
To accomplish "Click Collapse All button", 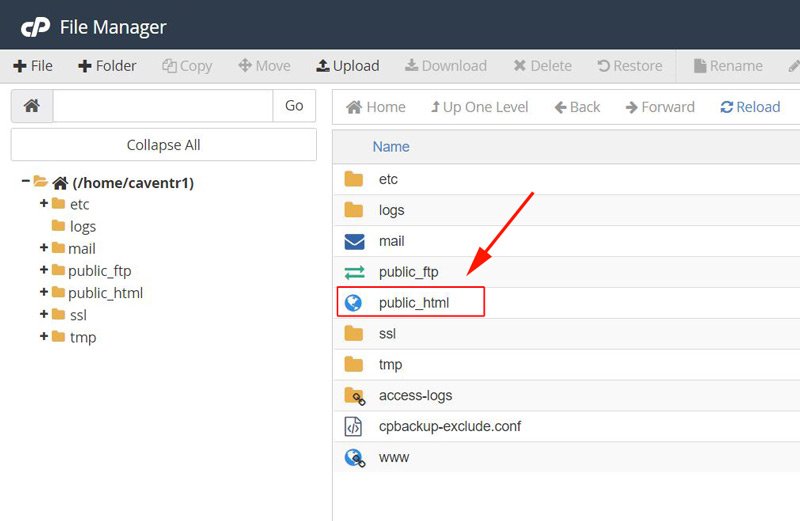I will click(163, 145).
